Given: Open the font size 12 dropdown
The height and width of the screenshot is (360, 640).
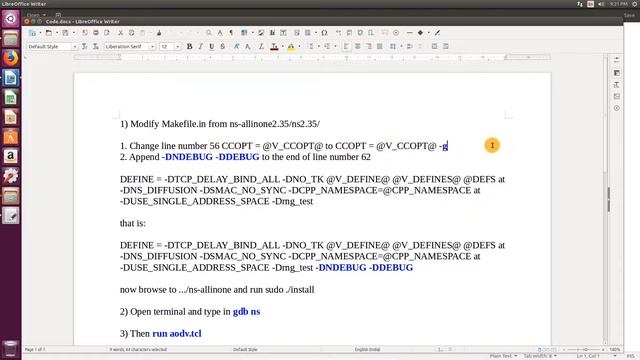Looking at the screenshot, I should (178, 47).
